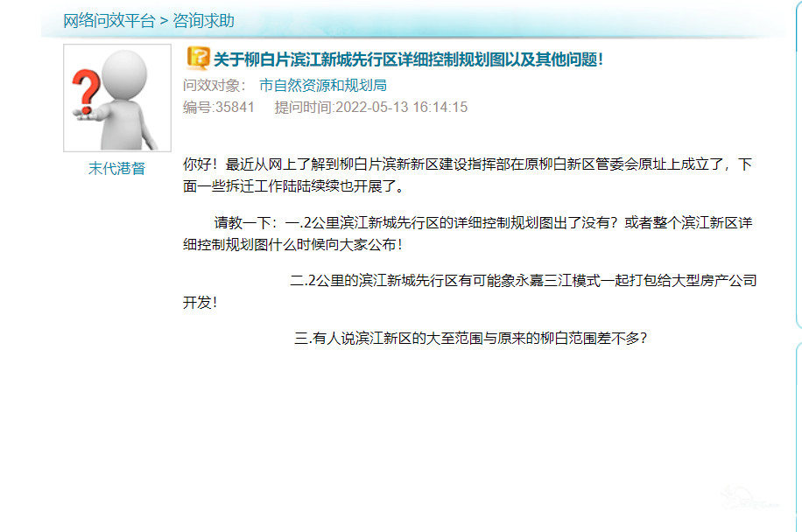The image size is (802, 532).
Task: Open the 市自然资源和规划局 department link
Action: tap(323, 86)
